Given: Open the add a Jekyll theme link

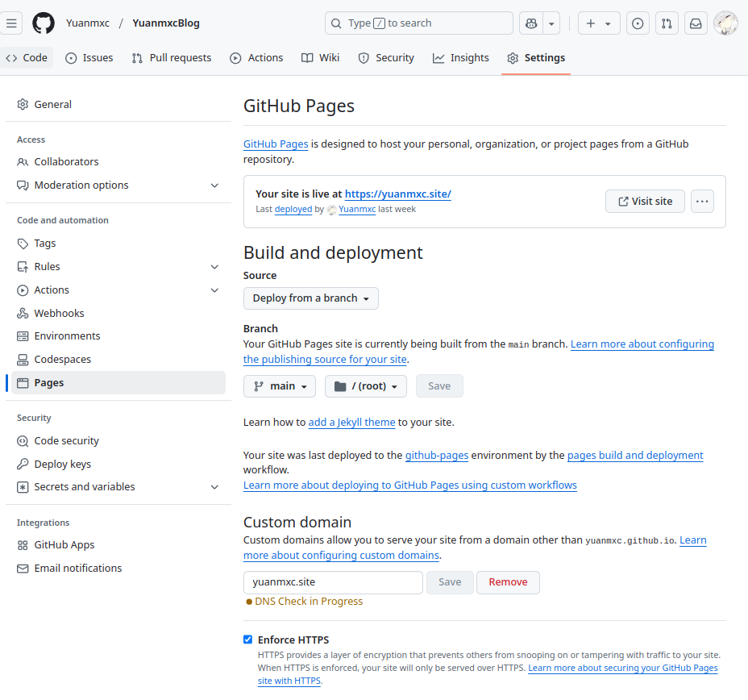Looking at the screenshot, I should tap(351, 423).
